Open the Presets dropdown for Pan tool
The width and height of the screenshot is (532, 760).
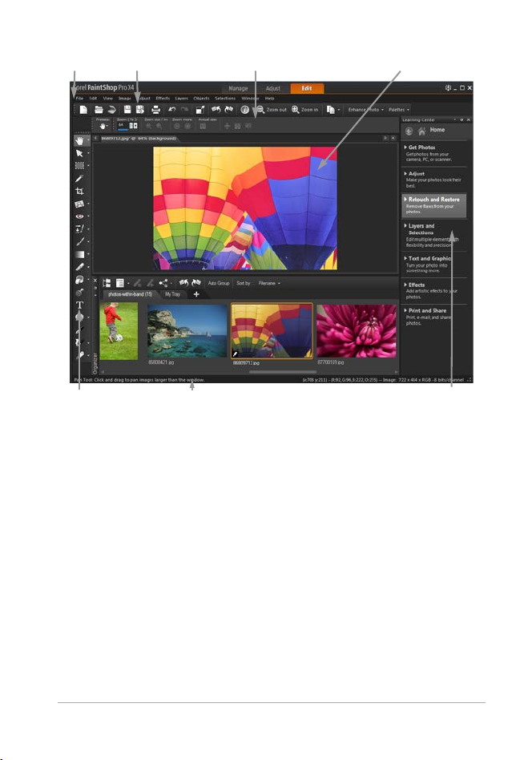(x=103, y=126)
